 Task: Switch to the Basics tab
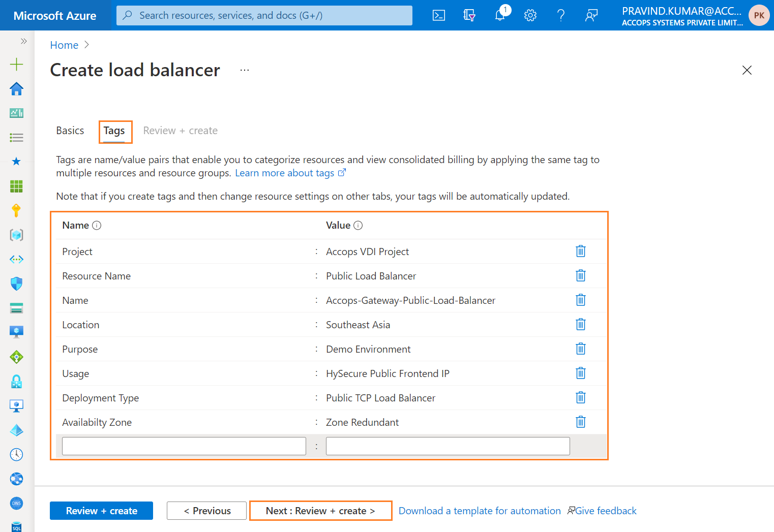pyautogui.click(x=70, y=131)
